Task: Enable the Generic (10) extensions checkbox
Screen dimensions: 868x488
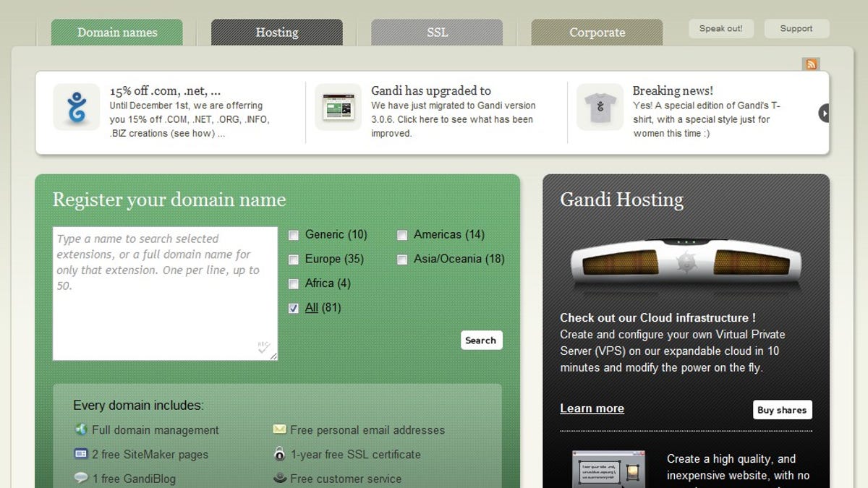Action: click(x=294, y=235)
